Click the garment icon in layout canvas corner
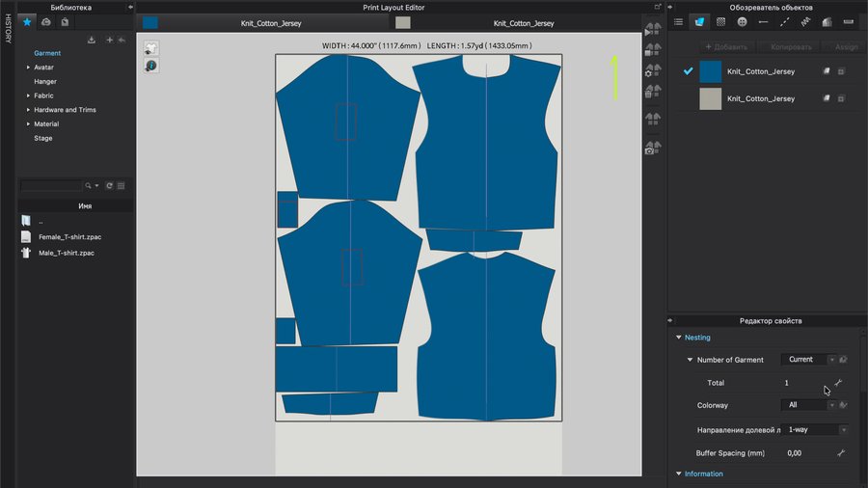 point(151,48)
